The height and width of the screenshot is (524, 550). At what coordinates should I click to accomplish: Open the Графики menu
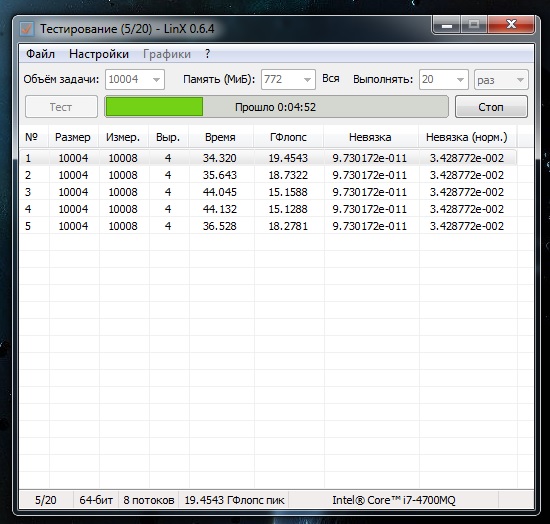(x=167, y=54)
